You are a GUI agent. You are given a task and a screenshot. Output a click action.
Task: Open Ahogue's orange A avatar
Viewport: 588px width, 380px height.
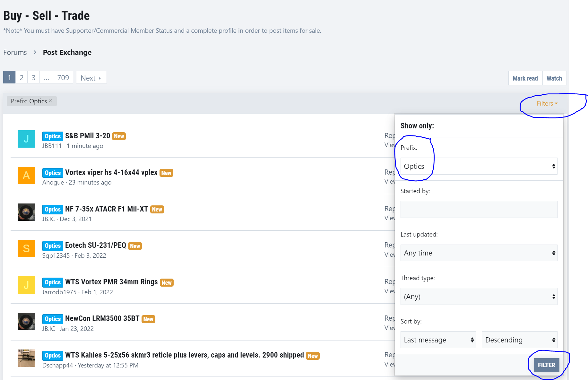pos(26,176)
